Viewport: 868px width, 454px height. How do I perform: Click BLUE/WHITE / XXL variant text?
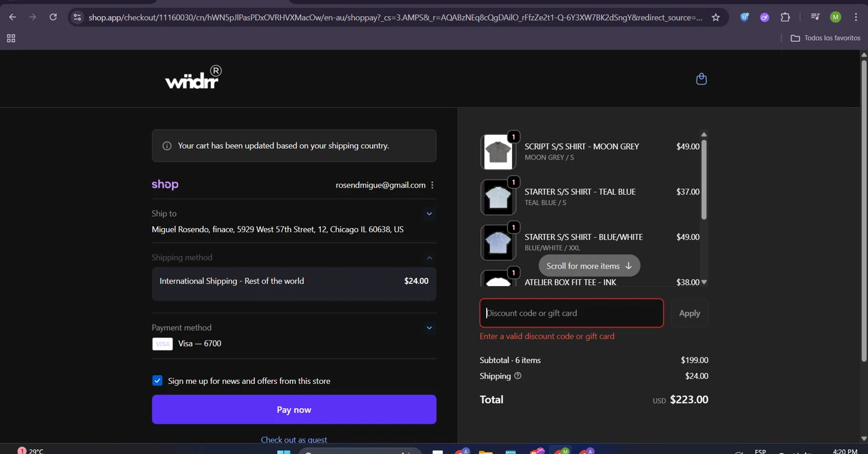click(x=552, y=248)
